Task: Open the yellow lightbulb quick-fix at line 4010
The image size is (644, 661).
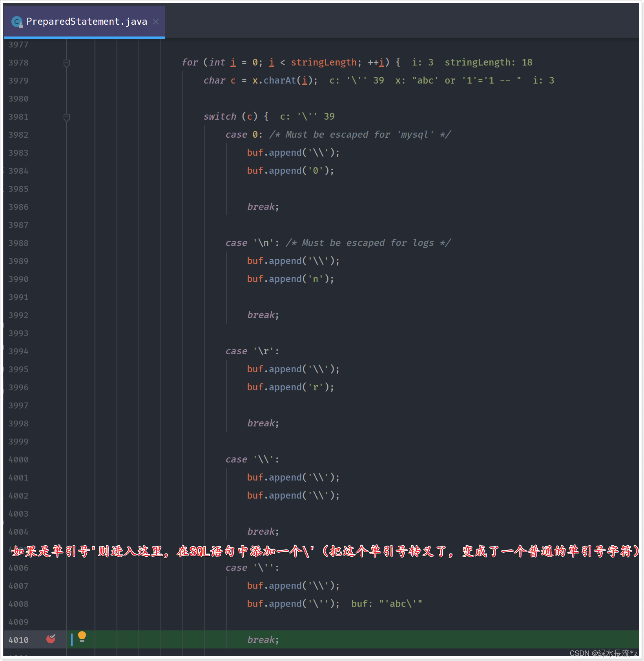Action: coord(82,637)
